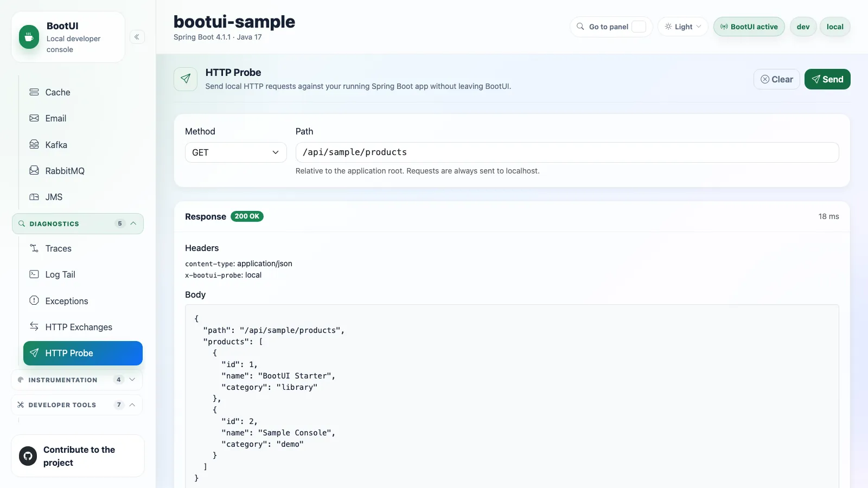Select the HTTP Probe menu item

(83, 353)
